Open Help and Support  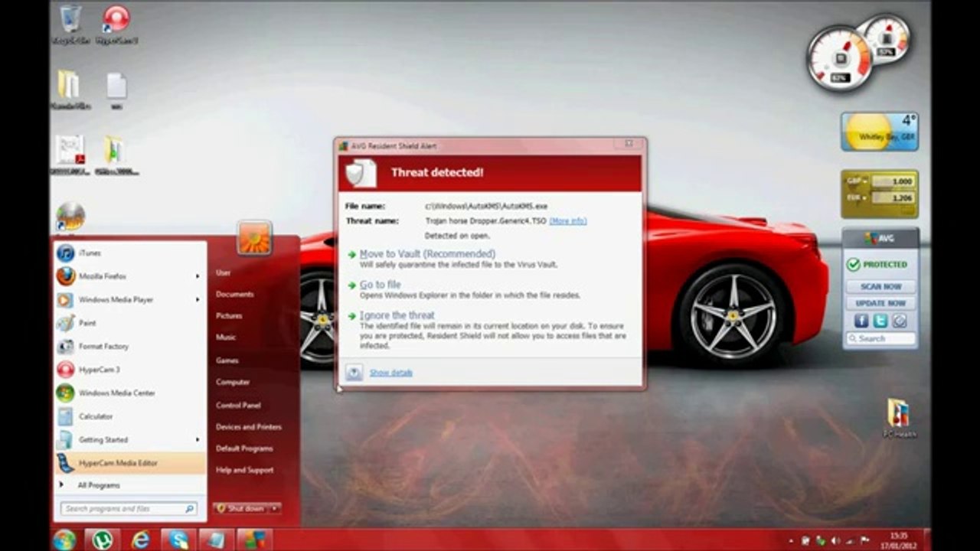pyautogui.click(x=244, y=471)
